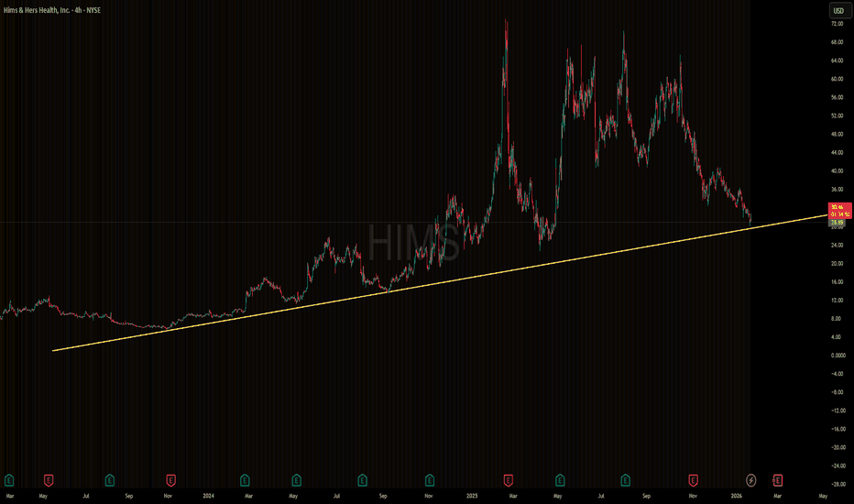
Task: Click the 2026 time axis label
Action: coord(736,496)
